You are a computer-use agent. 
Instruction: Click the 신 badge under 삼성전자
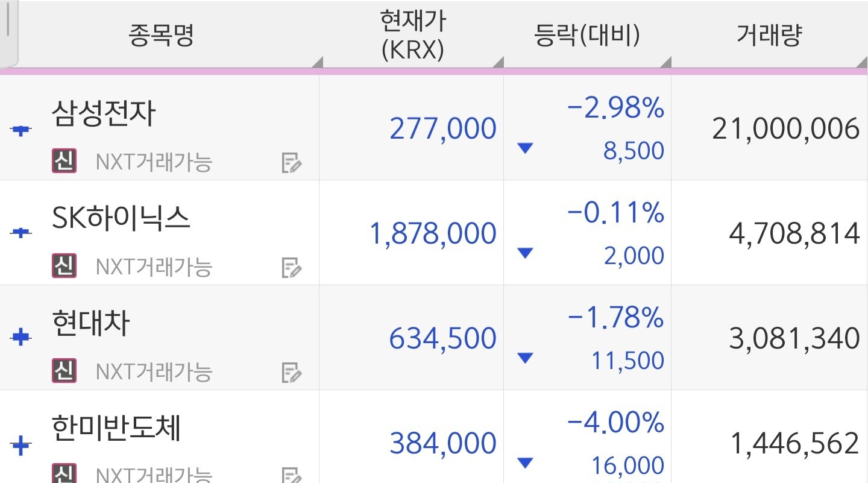(x=64, y=161)
